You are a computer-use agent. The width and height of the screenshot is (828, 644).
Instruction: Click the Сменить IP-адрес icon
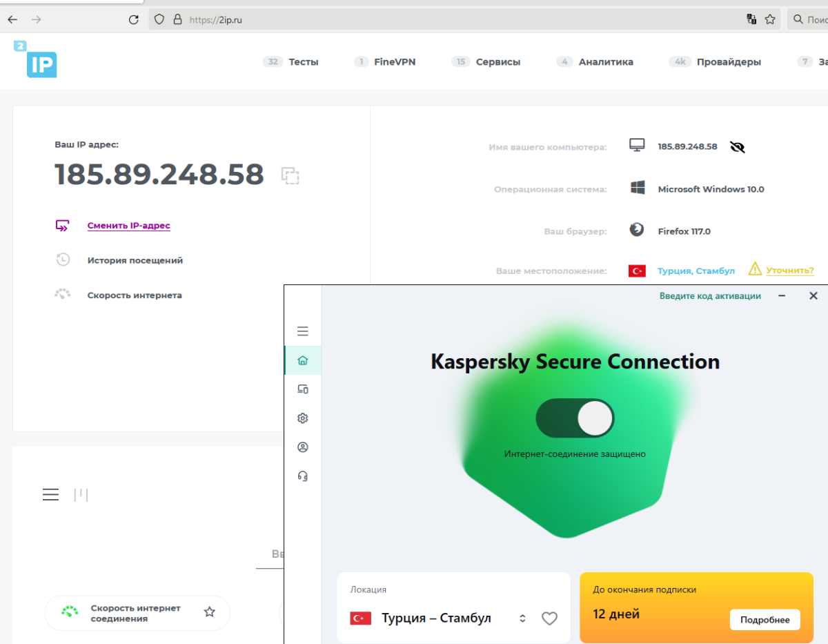62,226
